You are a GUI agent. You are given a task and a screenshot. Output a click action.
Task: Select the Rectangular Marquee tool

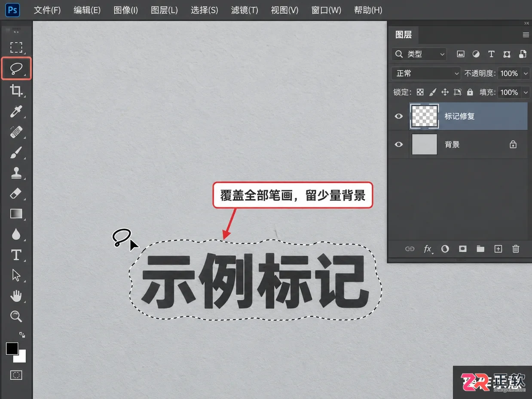[x=16, y=47]
